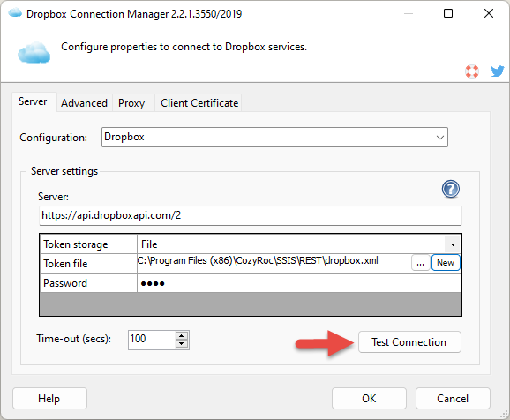
Task: Open the Twitter bird icon
Action: click(498, 71)
